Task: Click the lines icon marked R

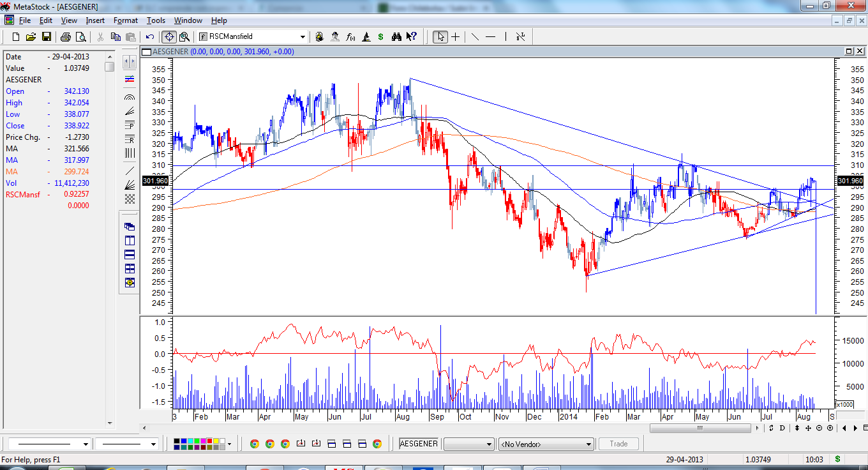Action: point(130,139)
